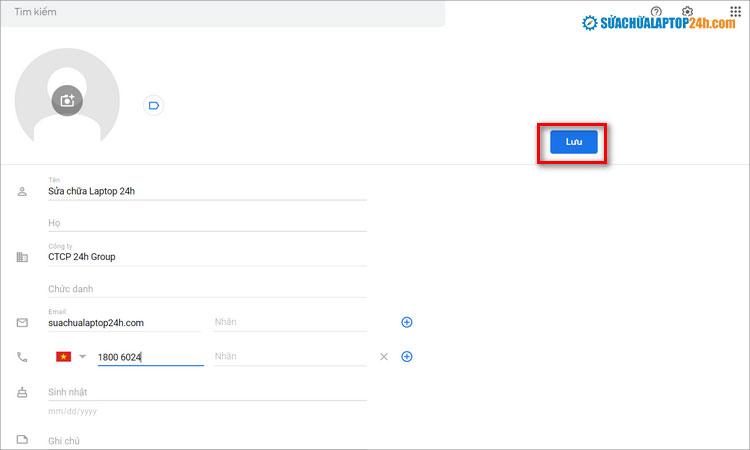Screen dimensions: 750x450
Task: Remove the phone number with X icon
Action: (384, 357)
